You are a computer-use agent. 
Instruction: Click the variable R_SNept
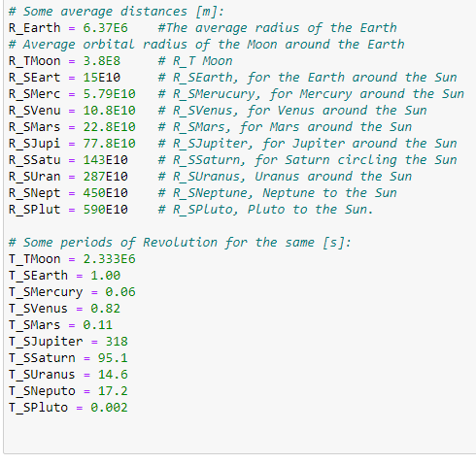pyautogui.click(x=34, y=193)
